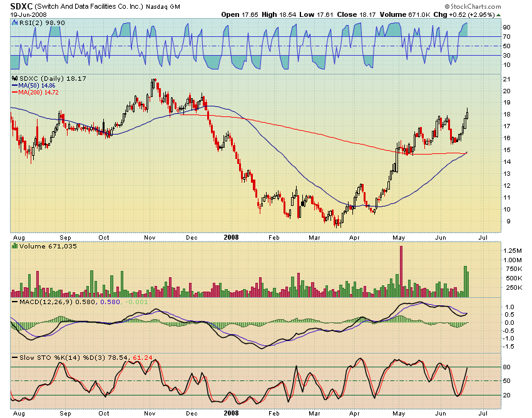Click the 21 price axis label

tap(507, 79)
